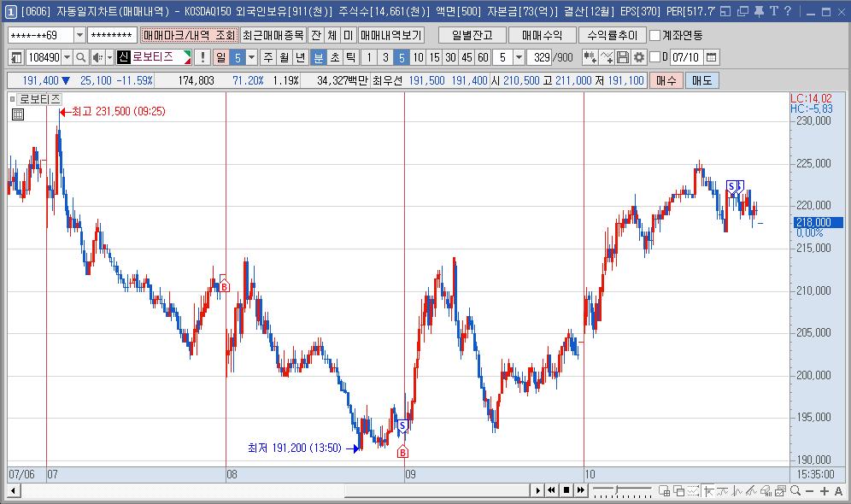851x504 pixels.
Task: Zoom out the chart with the minus icon
Action: 810,491
